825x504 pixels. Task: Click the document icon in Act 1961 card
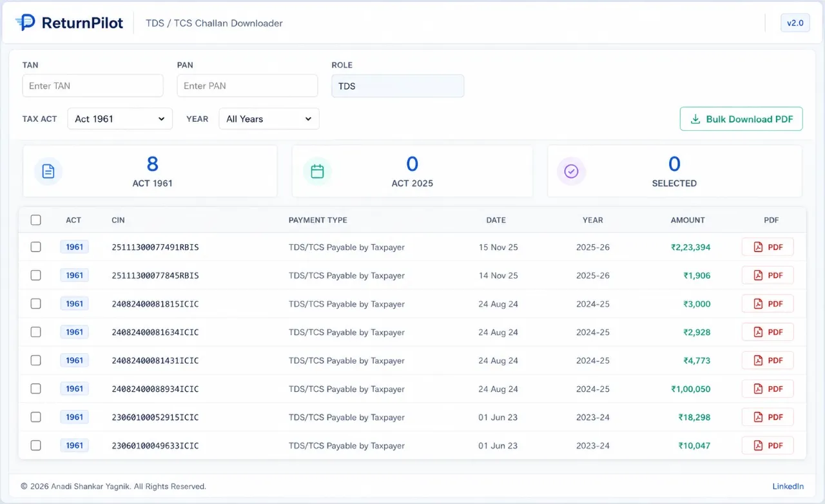(x=48, y=171)
